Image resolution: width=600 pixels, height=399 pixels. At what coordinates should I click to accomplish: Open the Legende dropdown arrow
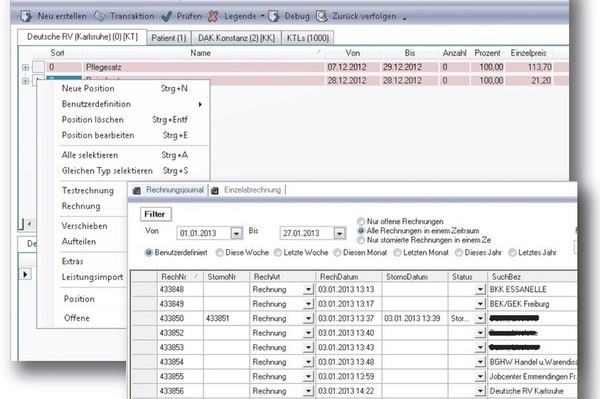(x=262, y=16)
